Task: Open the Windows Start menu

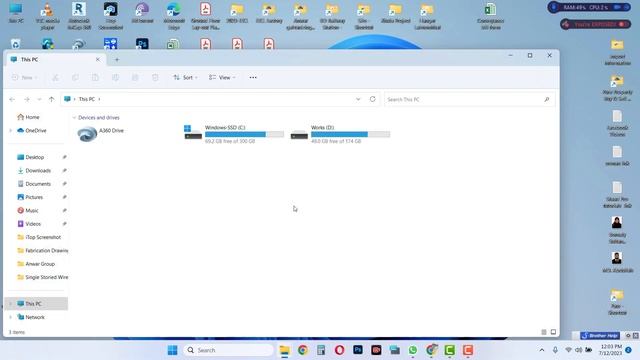Action: (173, 350)
